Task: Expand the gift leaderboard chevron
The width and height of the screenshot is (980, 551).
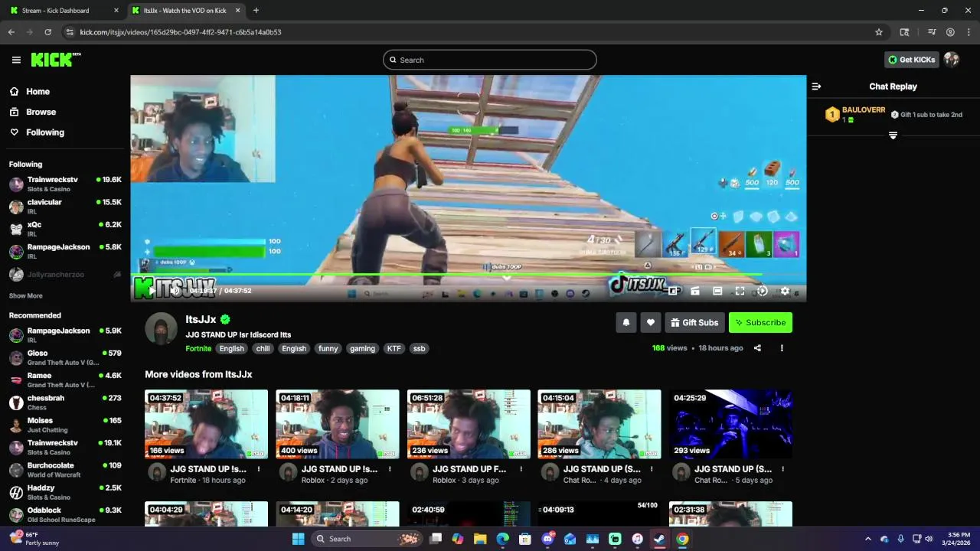Action: pyautogui.click(x=893, y=135)
